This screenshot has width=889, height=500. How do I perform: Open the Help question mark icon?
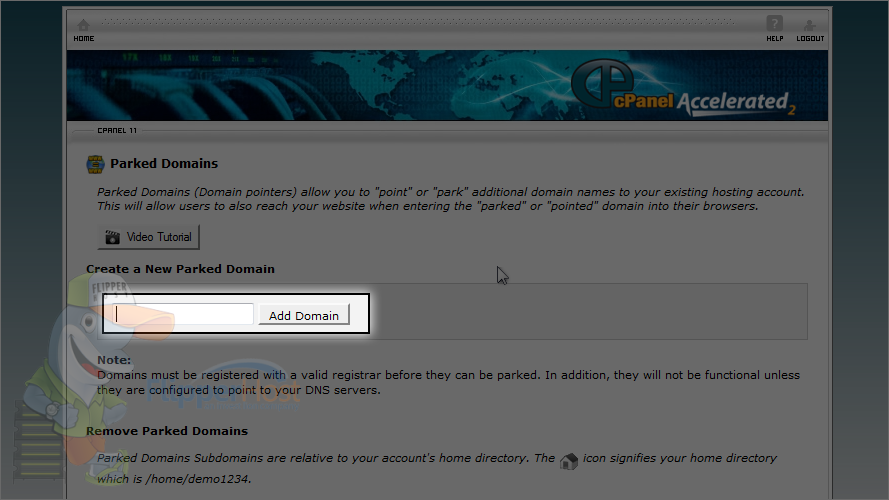774,24
